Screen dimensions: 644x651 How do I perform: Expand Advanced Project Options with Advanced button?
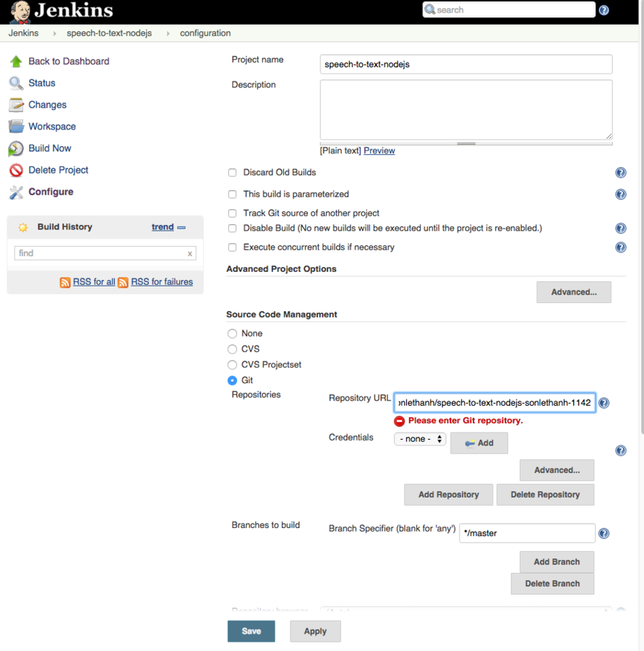[x=573, y=292]
